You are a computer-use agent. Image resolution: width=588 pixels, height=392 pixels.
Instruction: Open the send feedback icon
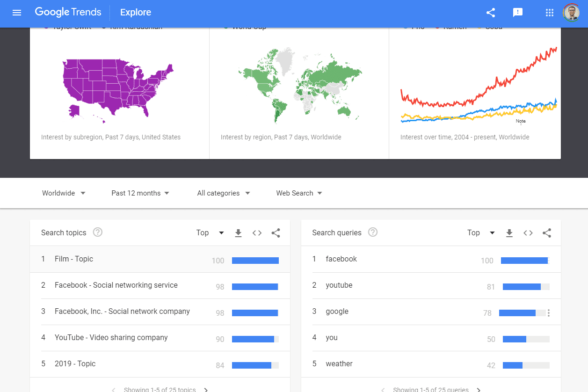click(x=518, y=13)
